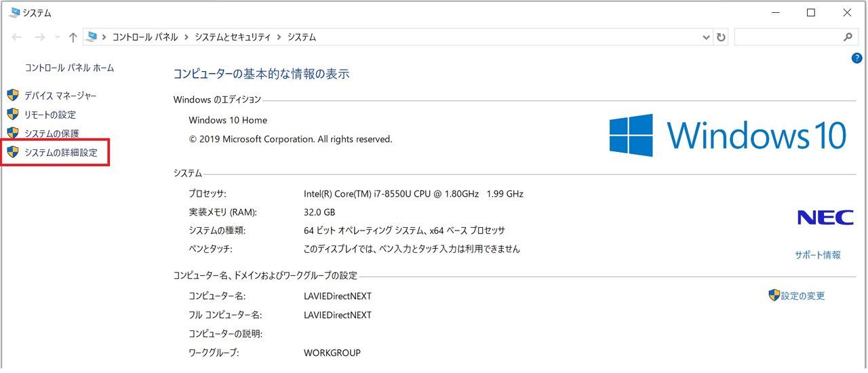
Task: Open Device Manager link (デバイス マネージャー)
Action: click(x=60, y=96)
